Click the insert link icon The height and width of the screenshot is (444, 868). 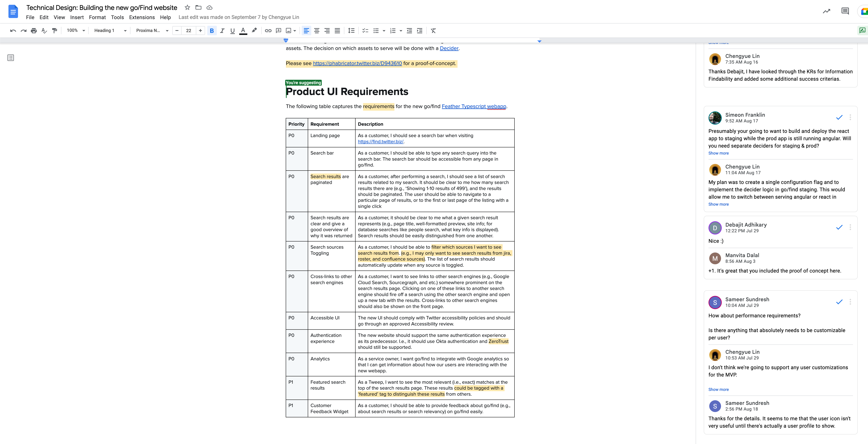click(268, 31)
